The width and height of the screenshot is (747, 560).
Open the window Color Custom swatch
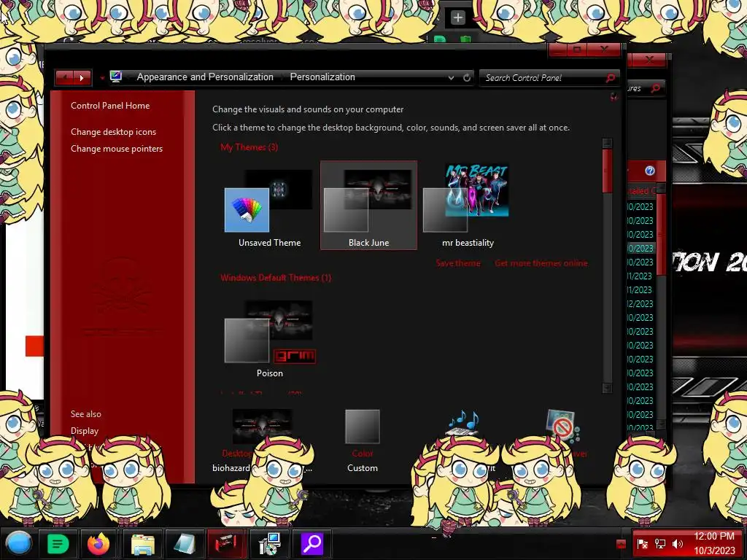(x=363, y=426)
